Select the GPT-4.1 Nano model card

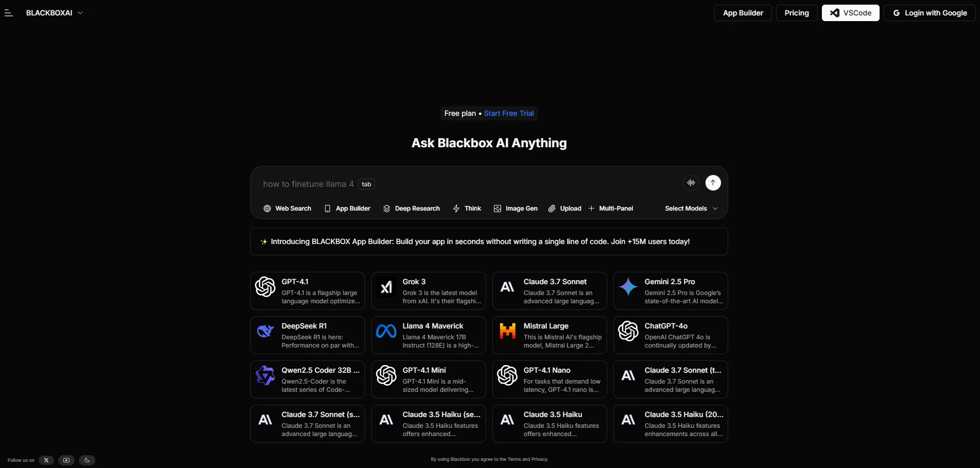549,379
